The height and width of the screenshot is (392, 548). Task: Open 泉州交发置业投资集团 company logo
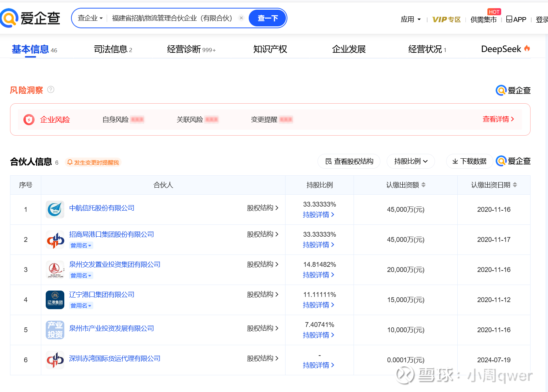click(55, 270)
